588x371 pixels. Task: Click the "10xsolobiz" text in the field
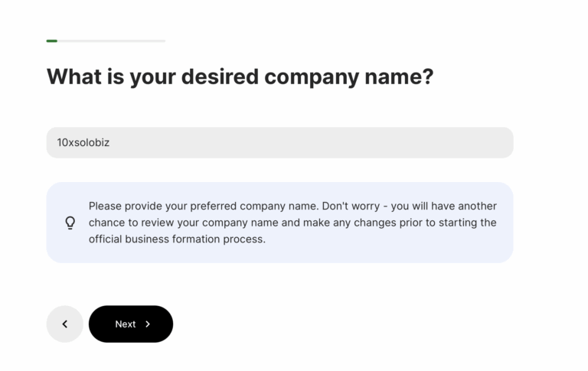click(x=83, y=143)
